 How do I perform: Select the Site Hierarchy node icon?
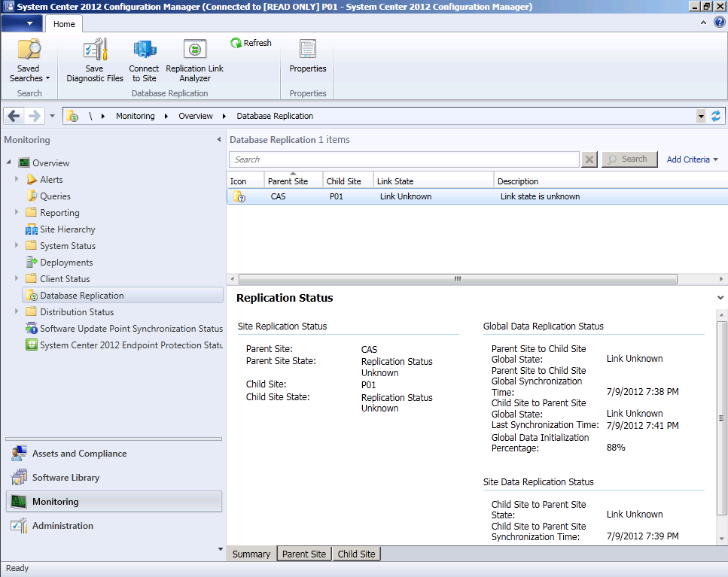[32, 229]
